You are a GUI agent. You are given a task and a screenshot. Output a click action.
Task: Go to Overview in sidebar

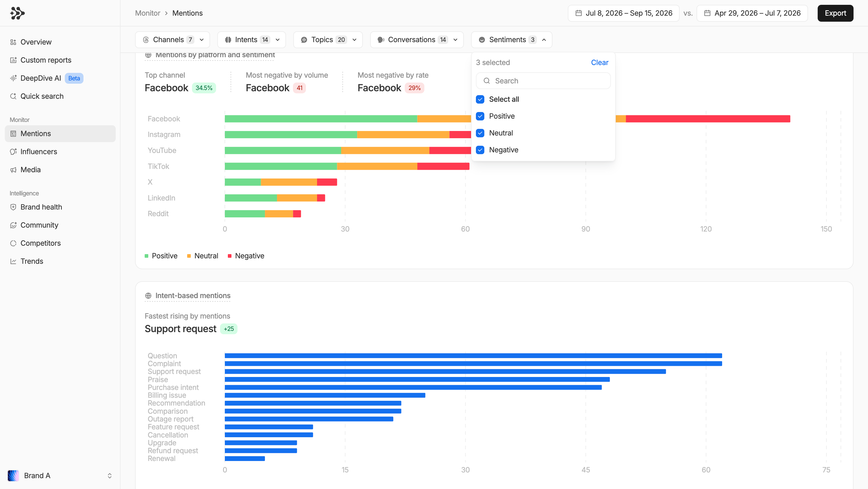coord(60,42)
